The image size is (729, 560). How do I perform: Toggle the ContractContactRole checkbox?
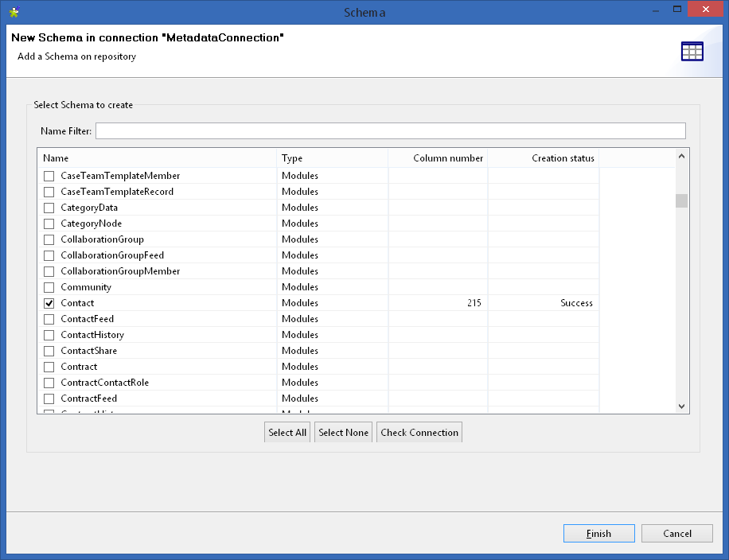(x=49, y=383)
